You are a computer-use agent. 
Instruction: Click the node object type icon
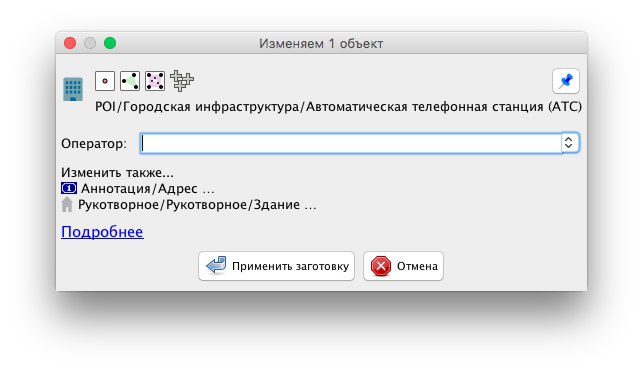click(x=105, y=81)
